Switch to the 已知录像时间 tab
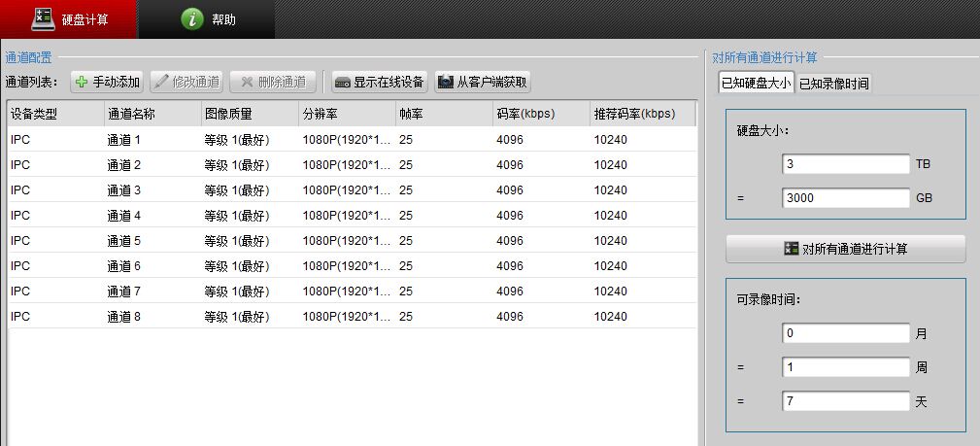 (x=833, y=84)
